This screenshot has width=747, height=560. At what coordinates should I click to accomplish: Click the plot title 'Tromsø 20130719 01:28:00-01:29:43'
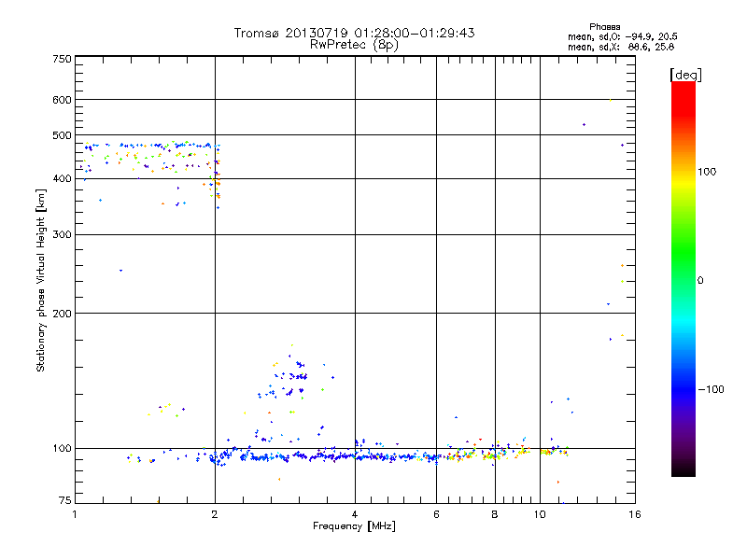[354, 33]
